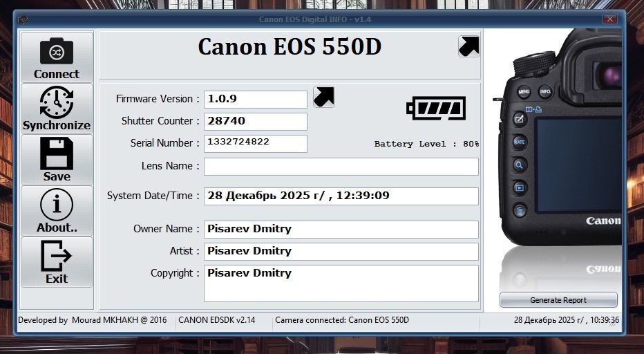
Task: Click the Lens Name label
Action: click(170, 166)
